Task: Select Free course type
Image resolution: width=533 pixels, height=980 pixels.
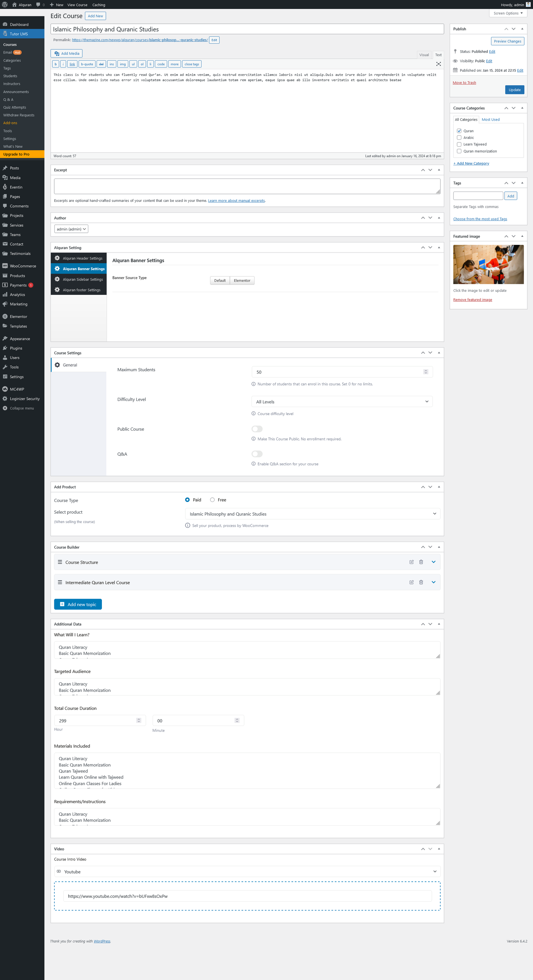Action: [x=212, y=500]
